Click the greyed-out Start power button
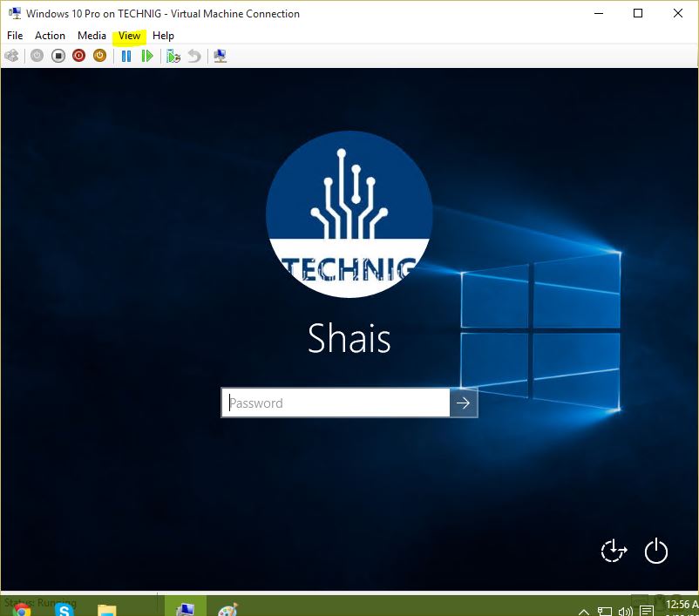The image size is (699, 616). [x=37, y=56]
